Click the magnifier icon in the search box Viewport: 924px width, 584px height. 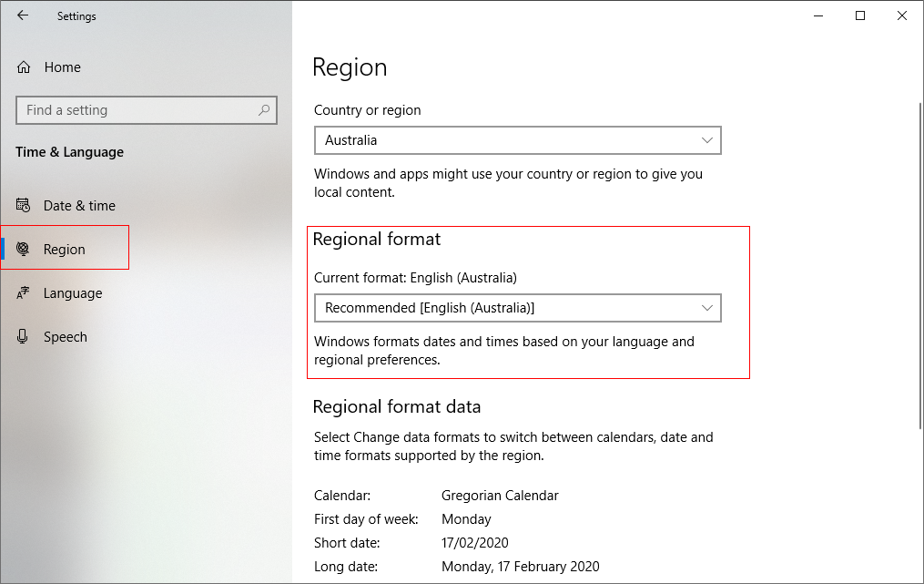(x=264, y=109)
